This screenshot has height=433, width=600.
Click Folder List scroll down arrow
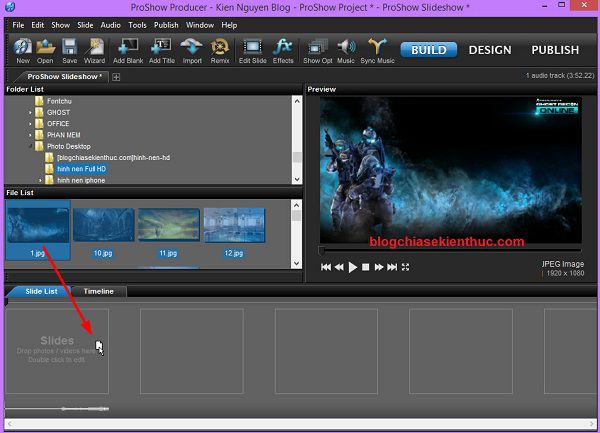[x=297, y=179]
